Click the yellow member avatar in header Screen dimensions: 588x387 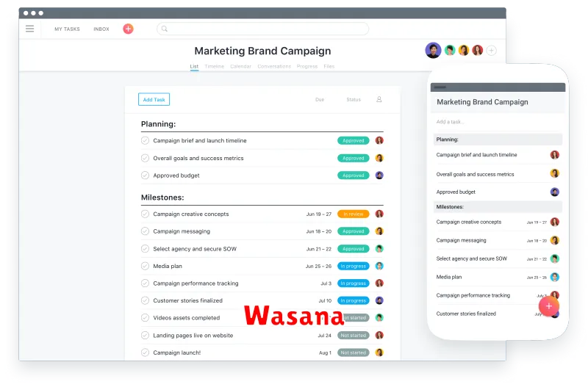pyautogui.click(x=464, y=50)
